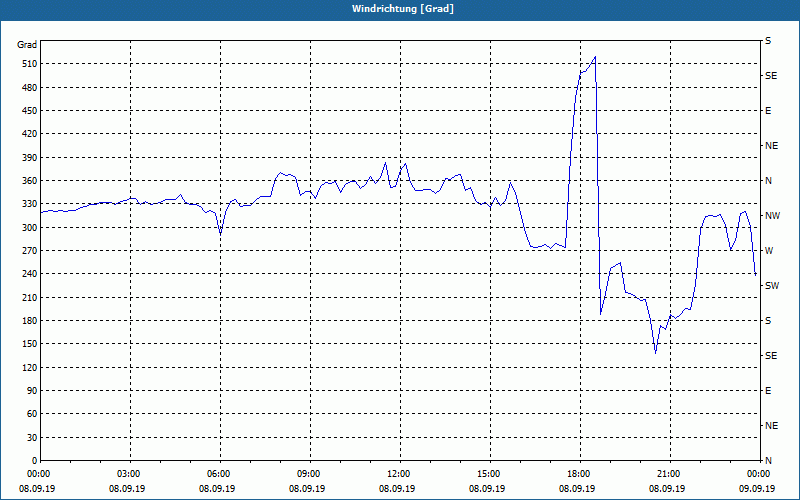Click the "E" compass label at the 450 gridline
The height and width of the screenshot is (500, 800).
point(768,111)
